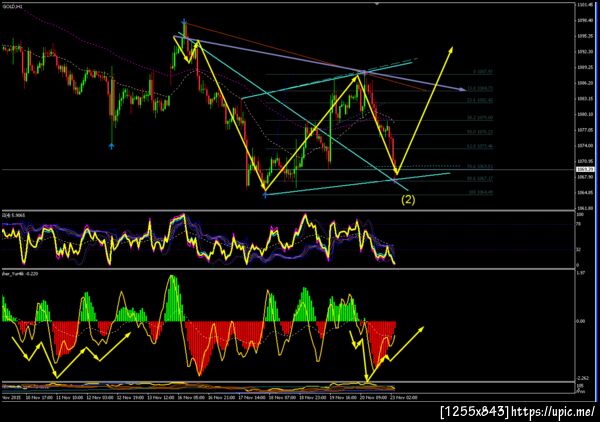Click the 1074.00 price axis label

click(x=585, y=146)
